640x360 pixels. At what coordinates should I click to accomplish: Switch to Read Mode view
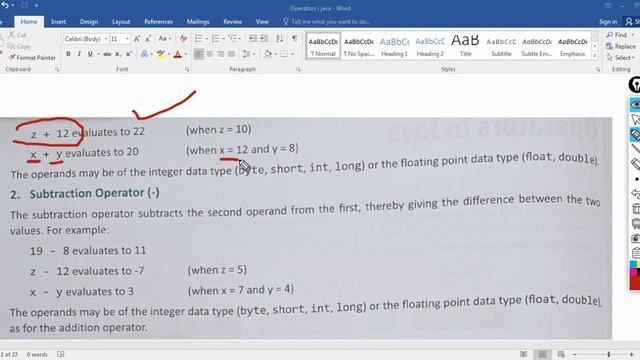pyautogui.click(x=523, y=354)
